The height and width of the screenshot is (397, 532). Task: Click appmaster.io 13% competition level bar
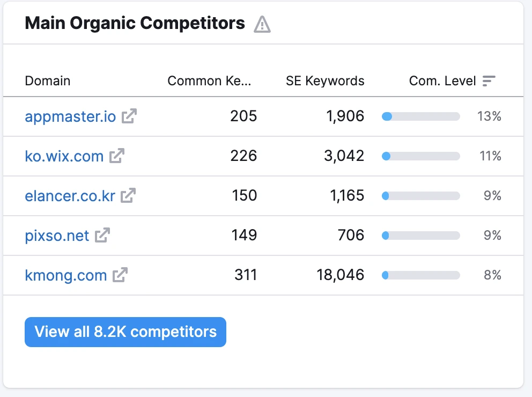point(421,116)
